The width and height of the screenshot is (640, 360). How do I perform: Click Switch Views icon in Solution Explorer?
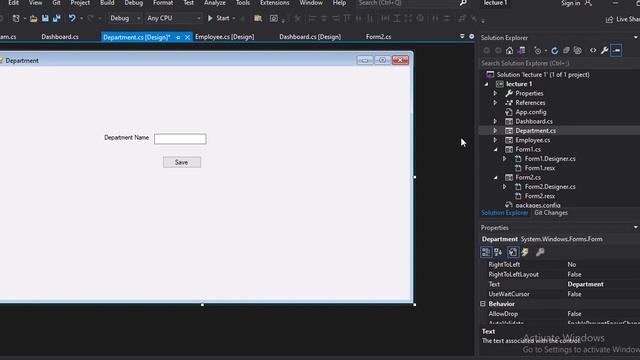tap(521, 51)
